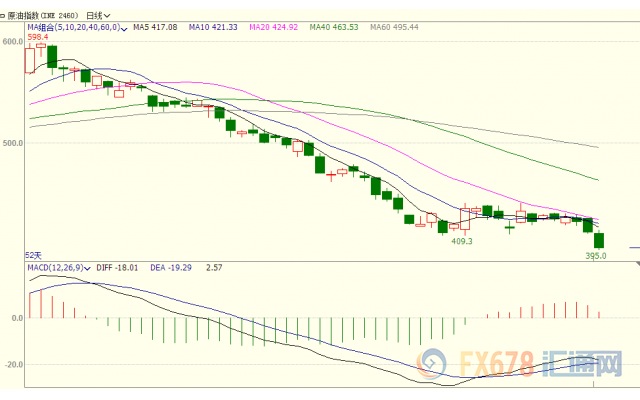Open the 日线 period dropdown
The image size is (640, 400).
click(x=98, y=16)
